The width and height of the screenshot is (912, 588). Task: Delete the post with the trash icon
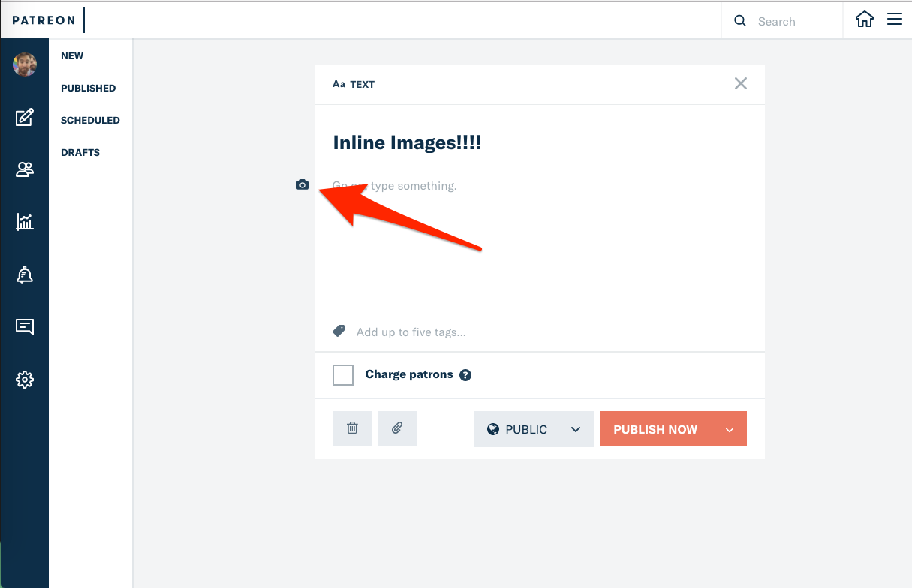click(x=352, y=428)
